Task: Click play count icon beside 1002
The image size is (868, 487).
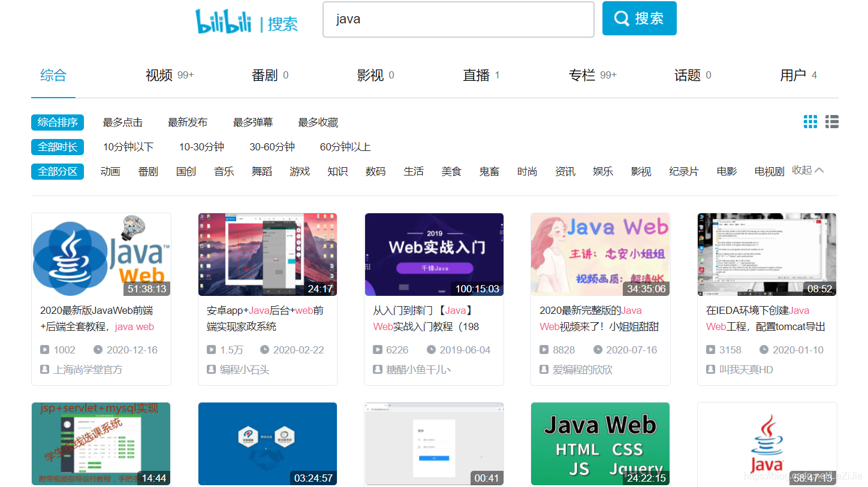Action: [x=45, y=350]
